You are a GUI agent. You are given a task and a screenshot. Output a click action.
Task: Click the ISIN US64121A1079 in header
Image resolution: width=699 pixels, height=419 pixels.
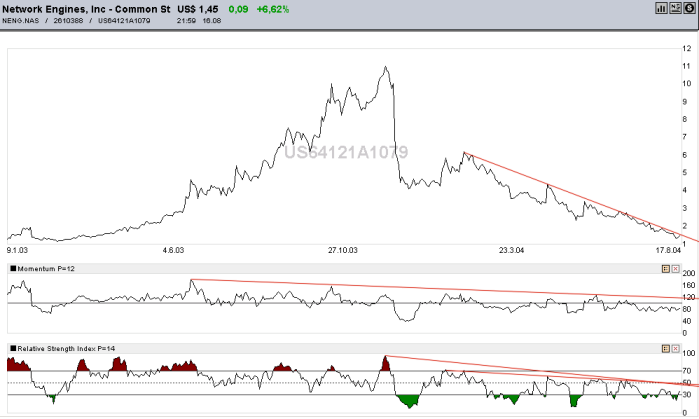pyautogui.click(x=124, y=21)
